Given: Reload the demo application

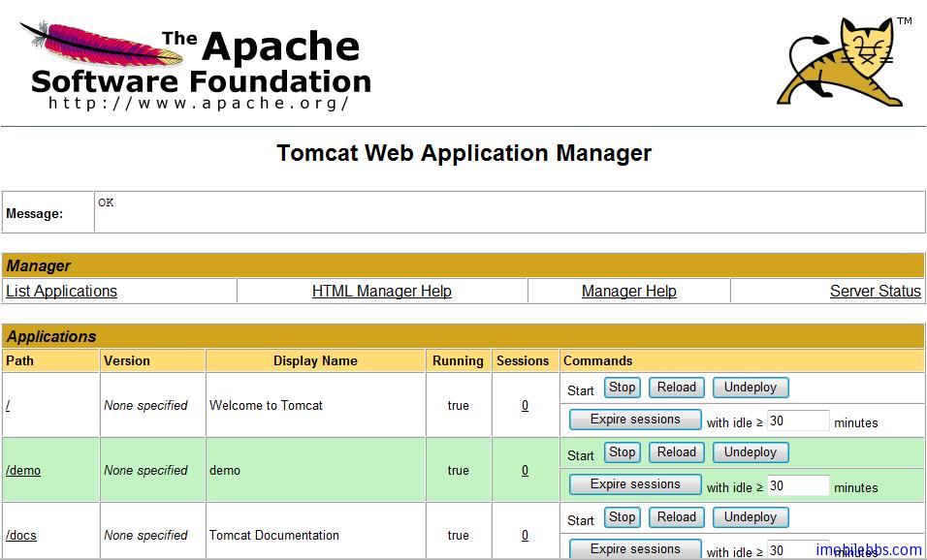Looking at the screenshot, I should (x=676, y=452).
